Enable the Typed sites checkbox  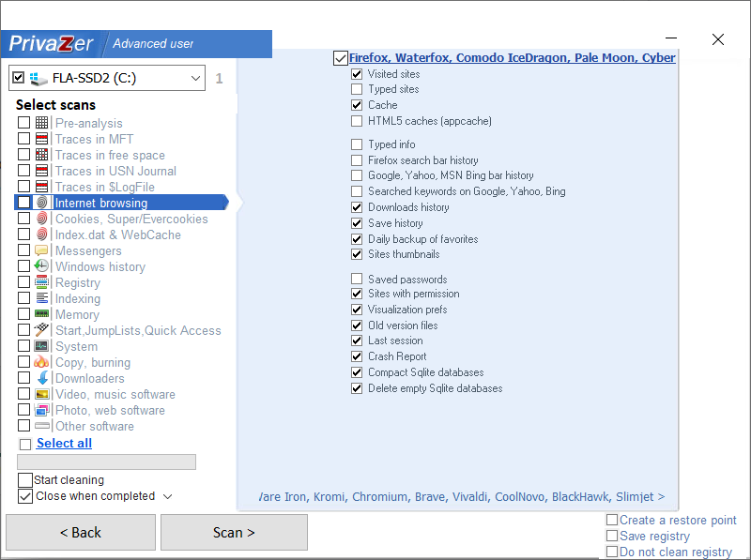[357, 89]
